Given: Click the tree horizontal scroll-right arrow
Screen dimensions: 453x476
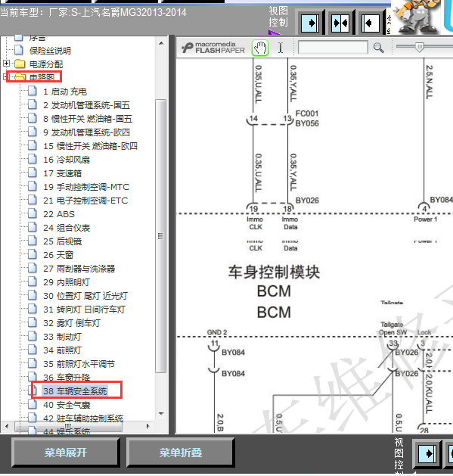Looking at the screenshot, I should (148, 426).
